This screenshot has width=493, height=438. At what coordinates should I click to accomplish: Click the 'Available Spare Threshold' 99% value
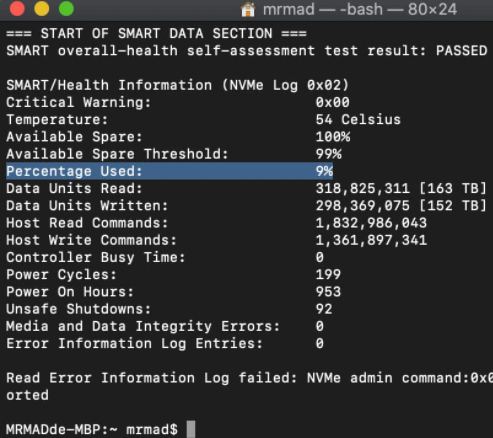(x=329, y=154)
